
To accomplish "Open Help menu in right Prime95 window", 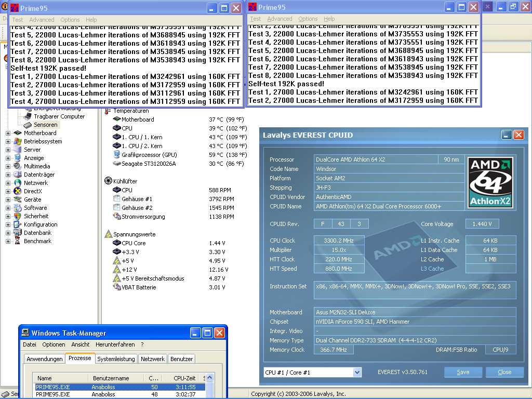I will [x=329, y=19].
